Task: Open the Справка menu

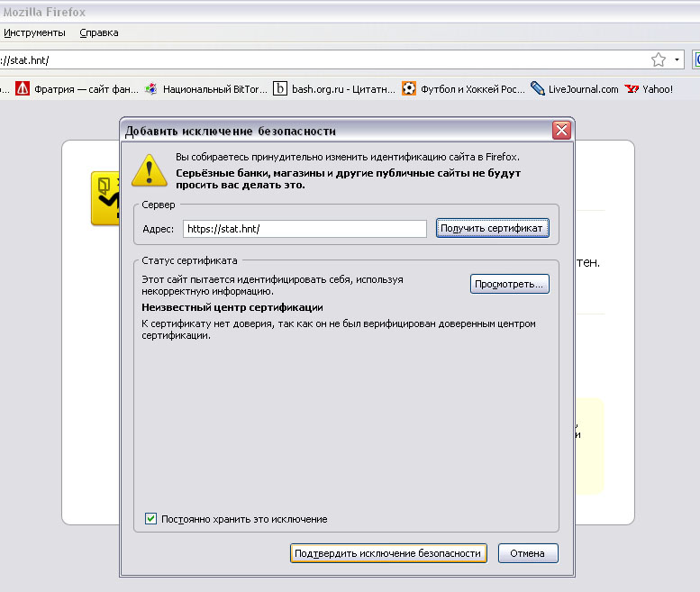Action: point(99,32)
